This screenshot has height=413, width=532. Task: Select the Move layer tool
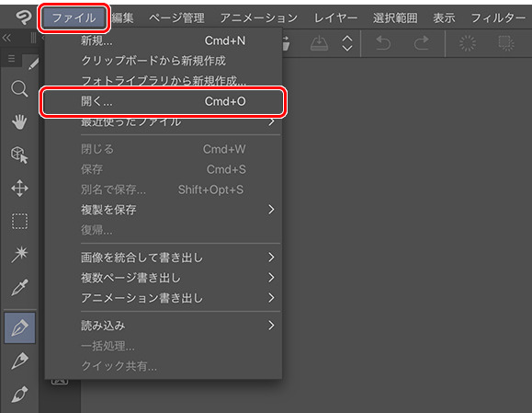pyautogui.click(x=19, y=189)
